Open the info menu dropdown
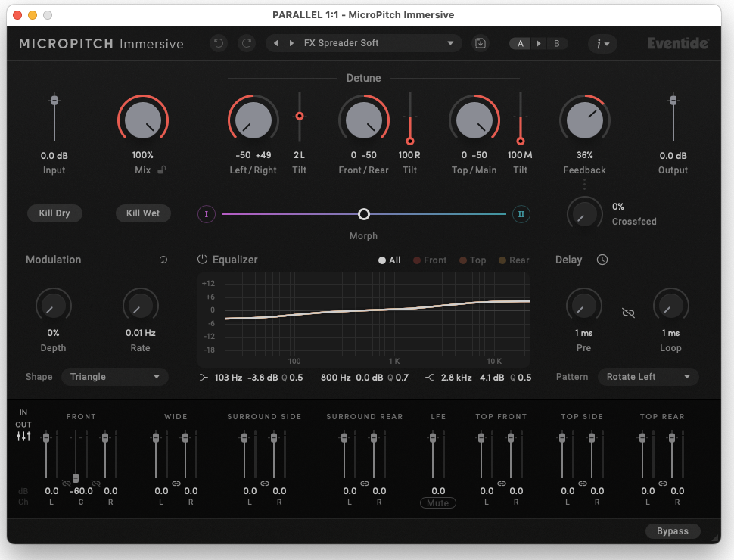The height and width of the screenshot is (560, 734). tap(602, 44)
